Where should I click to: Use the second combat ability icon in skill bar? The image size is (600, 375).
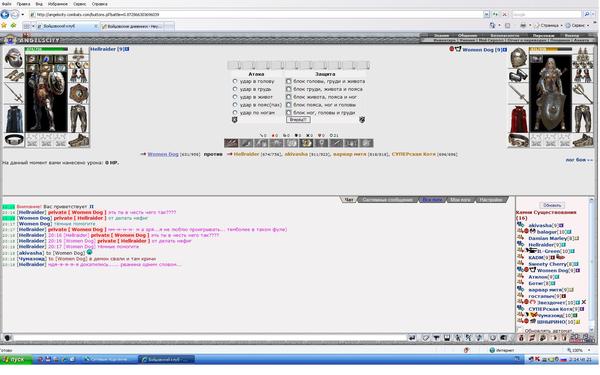click(246, 143)
